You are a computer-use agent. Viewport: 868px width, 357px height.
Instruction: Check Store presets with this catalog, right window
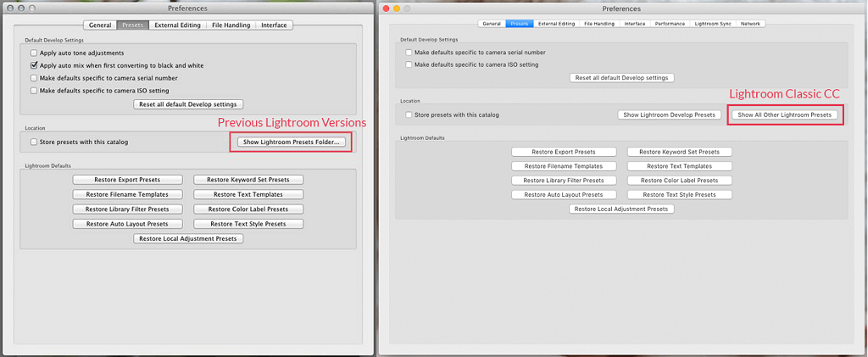pos(409,115)
